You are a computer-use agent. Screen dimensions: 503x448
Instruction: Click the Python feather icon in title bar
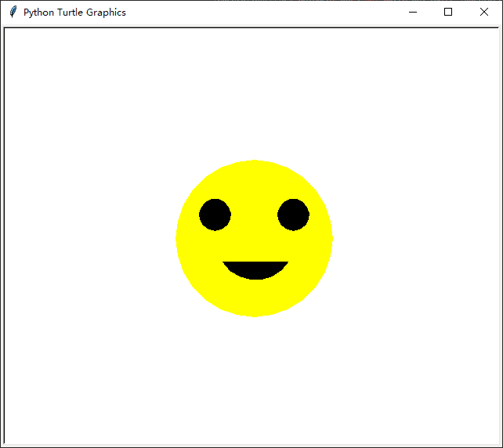point(13,12)
